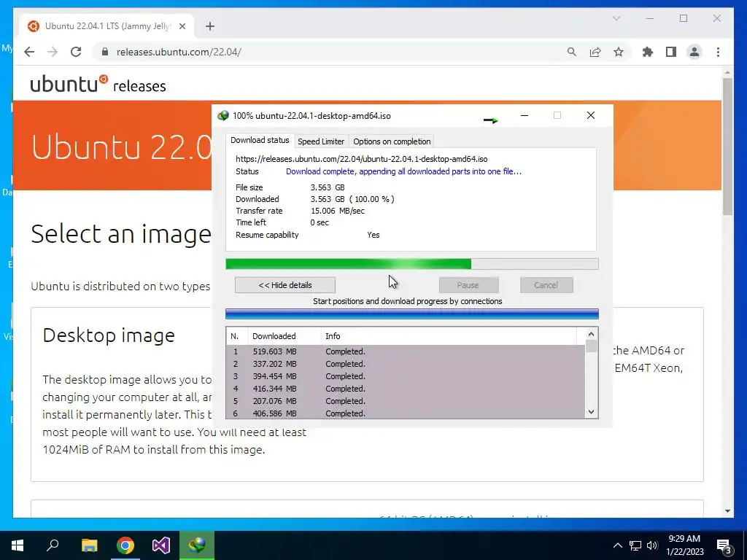
Task: Select connection row 2 with 337.202 MB
Action: click(x=406, y=364)
